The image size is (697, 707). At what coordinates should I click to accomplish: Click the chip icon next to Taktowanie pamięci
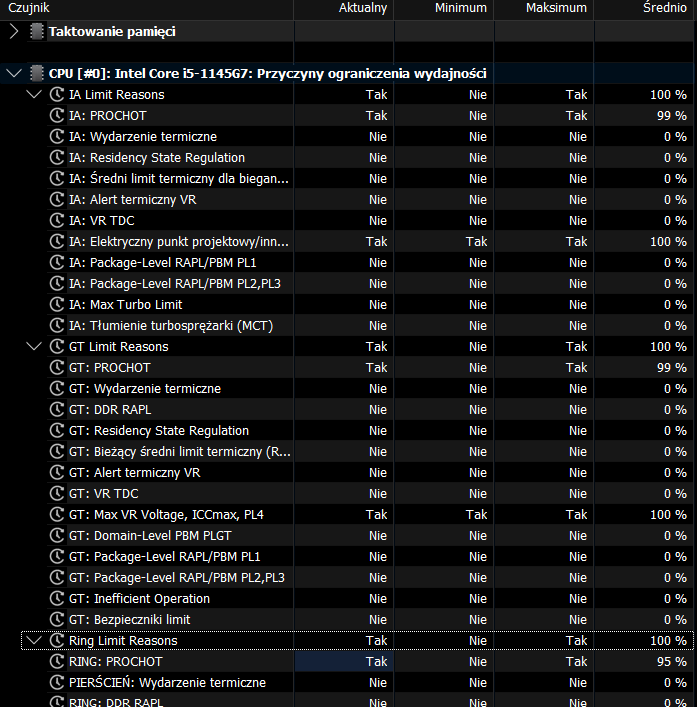tap(37, 32)
